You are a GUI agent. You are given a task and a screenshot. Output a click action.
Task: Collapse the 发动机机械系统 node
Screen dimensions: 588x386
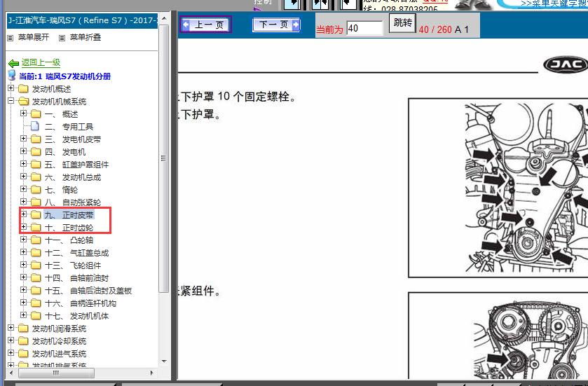pyautogui.click(x=11, y=100)
